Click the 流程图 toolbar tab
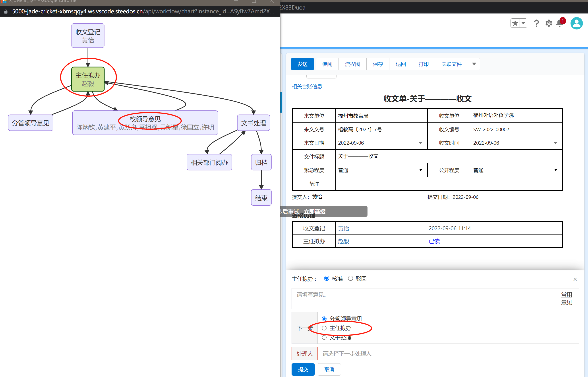Viewport: 588px width, 377px height. (x=352, y=64)
